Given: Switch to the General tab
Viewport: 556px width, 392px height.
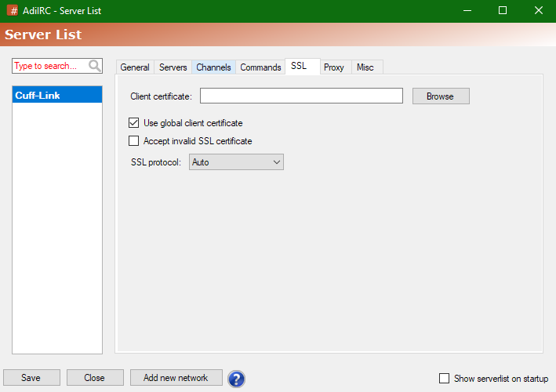Looking at the screenshot, I should pos(135,67).
